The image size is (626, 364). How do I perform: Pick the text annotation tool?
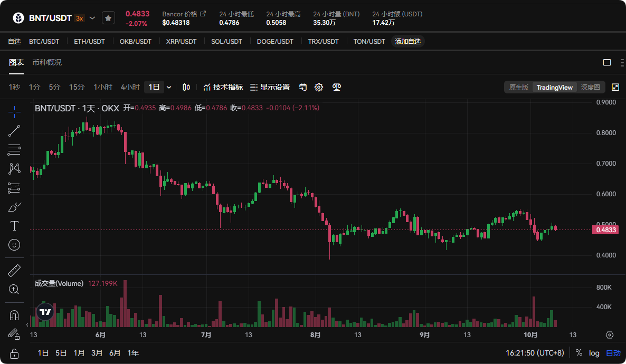[x=14, y=226]
